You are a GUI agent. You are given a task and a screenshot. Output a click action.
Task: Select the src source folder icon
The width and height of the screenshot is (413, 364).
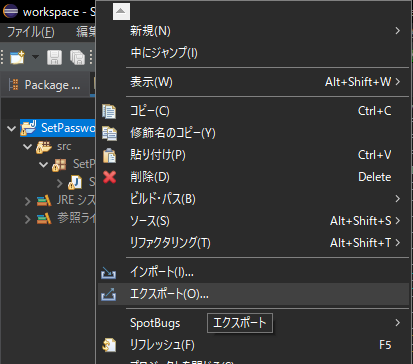44,146
